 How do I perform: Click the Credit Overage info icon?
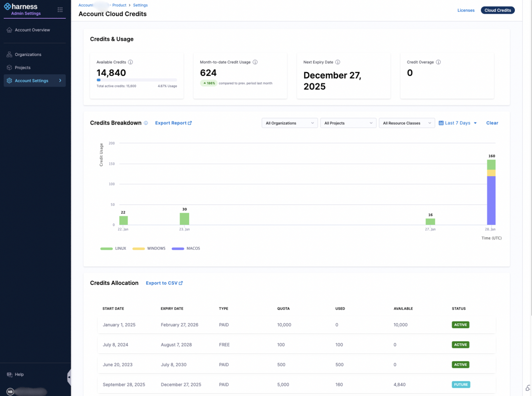click(438, 62)
